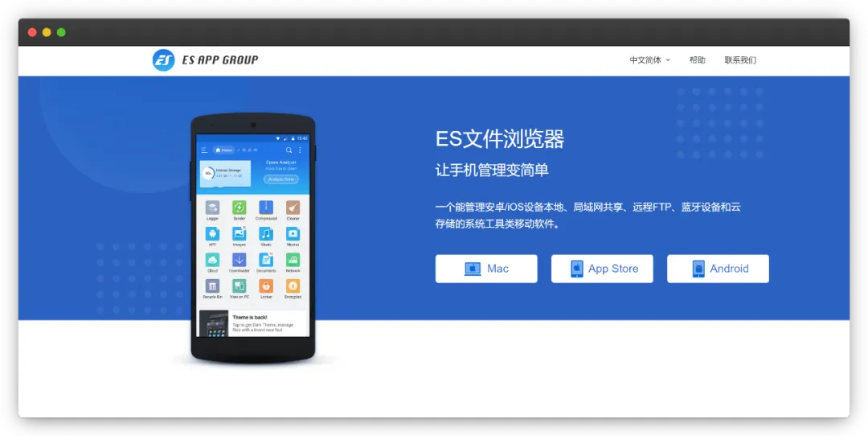Open the Compressed files icon
Viewport: 868px width, 436px height.
pyautogui.click(x=266, y=208)
